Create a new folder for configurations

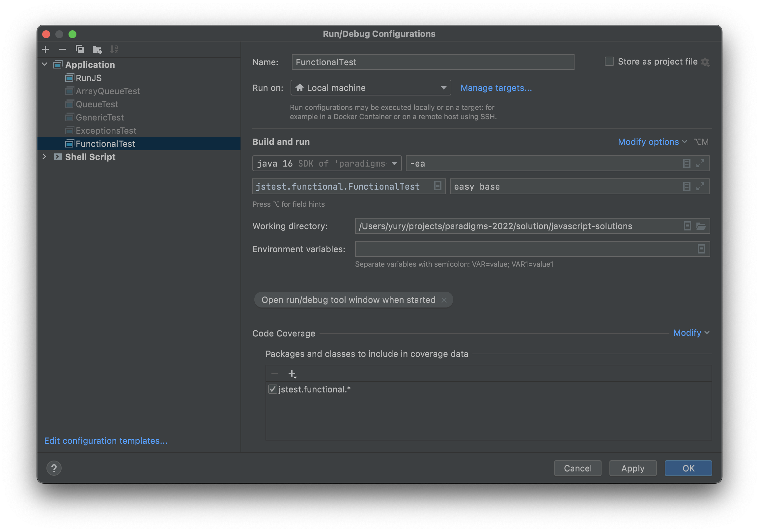[x=97, y=50]
